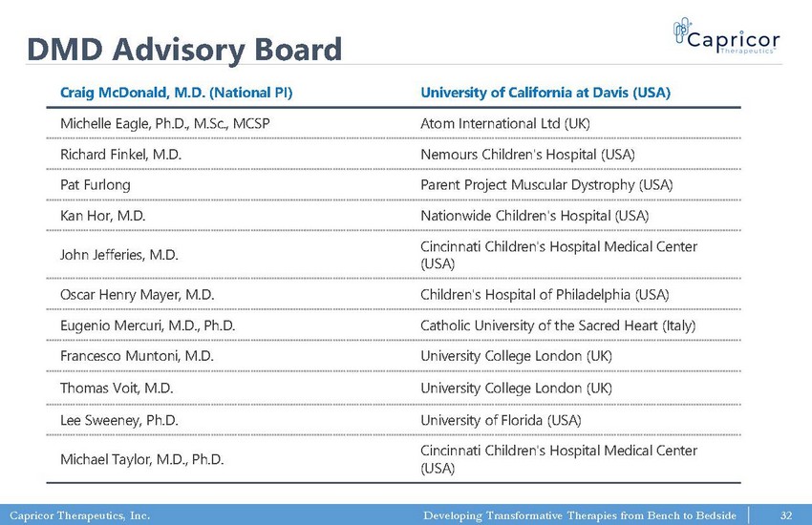Click Nationwide Children's Hospital (USA)
The height and width of the screenshot is (525, 812).
[534, 216]
